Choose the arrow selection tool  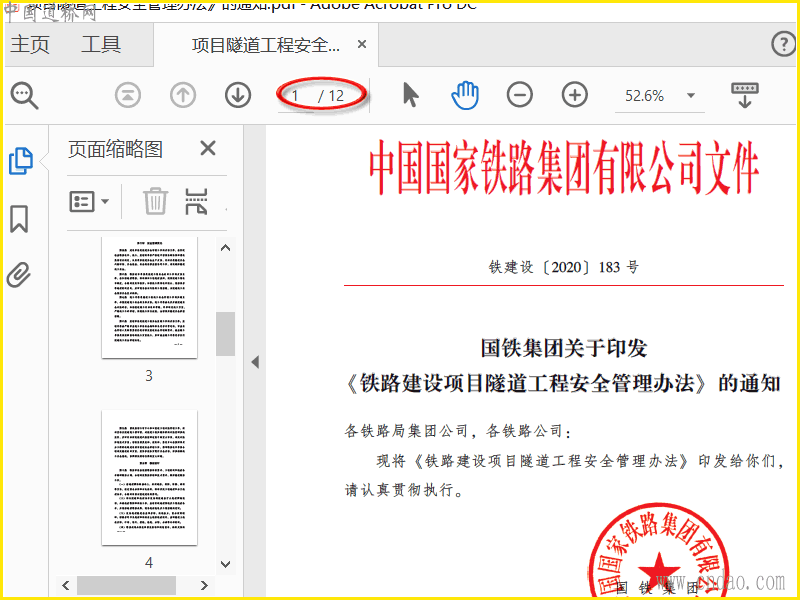[x=411, y=95]
